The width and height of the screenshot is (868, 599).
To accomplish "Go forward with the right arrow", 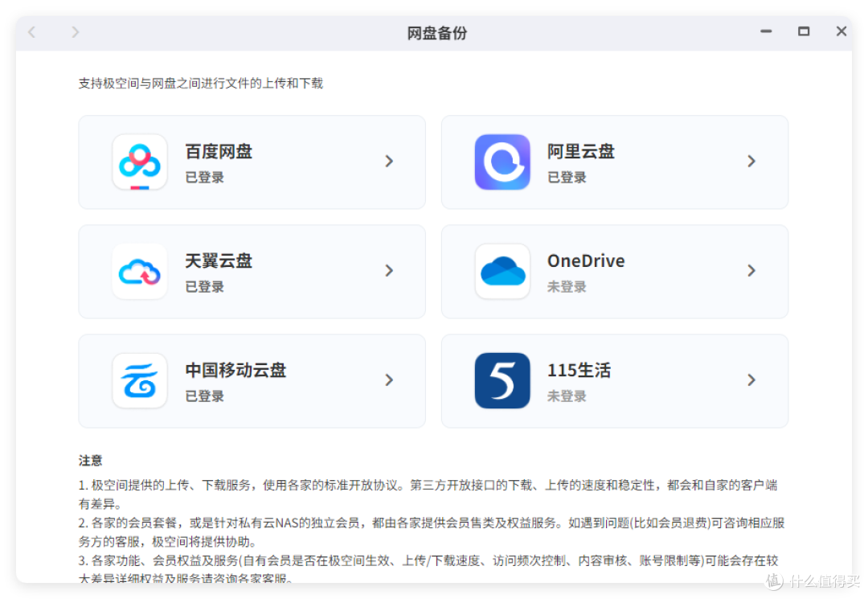I will pos(76,32).
